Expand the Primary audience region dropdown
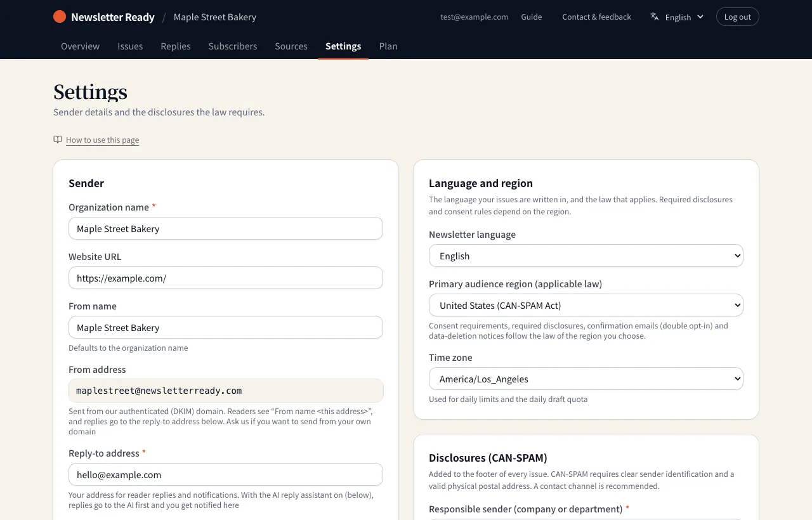The image size is (812, 520). pyautogui.click(x=586, y=305)
